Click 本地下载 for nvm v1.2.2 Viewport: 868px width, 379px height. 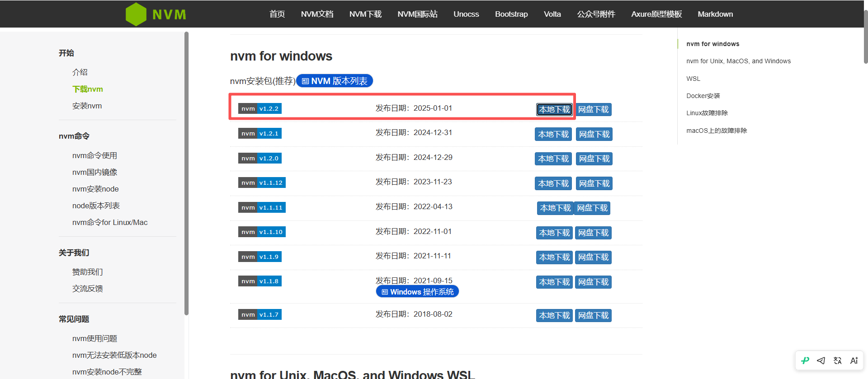tap(554, 109)
